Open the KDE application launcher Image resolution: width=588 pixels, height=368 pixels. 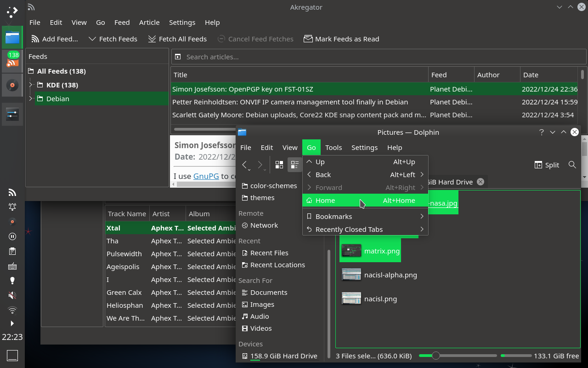click(x=12, y=12)
